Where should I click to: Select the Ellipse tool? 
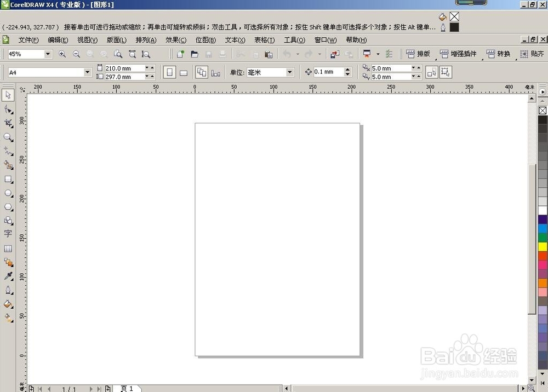[8, 193]
